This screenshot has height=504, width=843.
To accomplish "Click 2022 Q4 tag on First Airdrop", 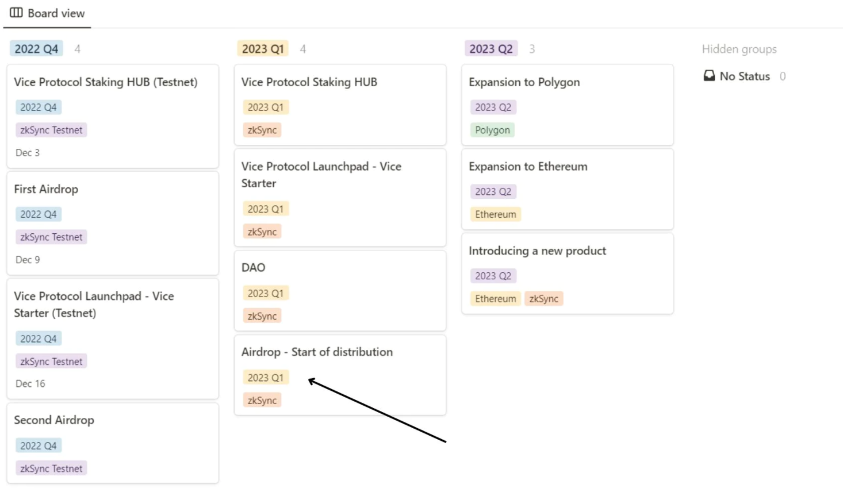I will click(x=39, y=214).
